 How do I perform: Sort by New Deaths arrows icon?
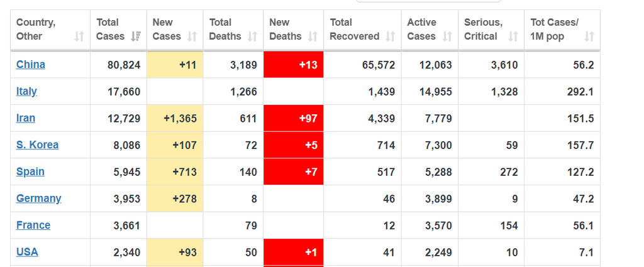coord(313,36)
